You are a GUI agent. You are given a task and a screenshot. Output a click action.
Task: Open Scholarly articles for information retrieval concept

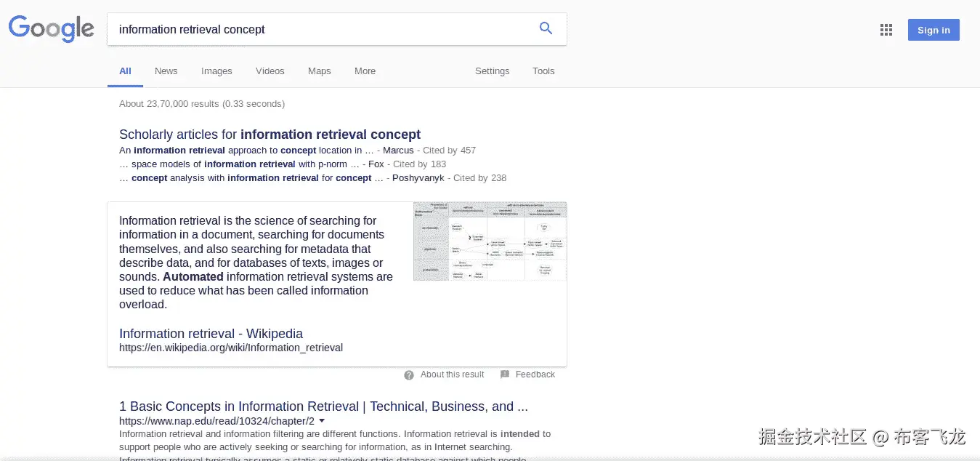coord(270,135)
